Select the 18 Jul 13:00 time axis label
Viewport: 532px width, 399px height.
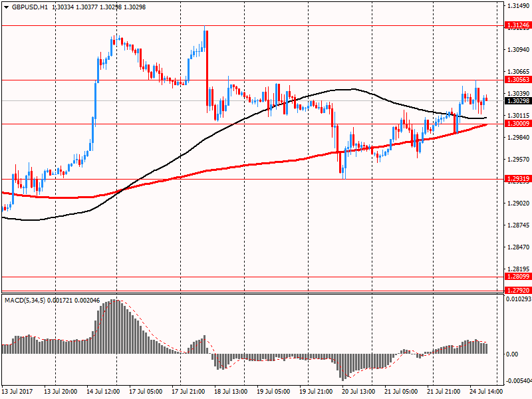pyautogui.click(x=231, y=392)
